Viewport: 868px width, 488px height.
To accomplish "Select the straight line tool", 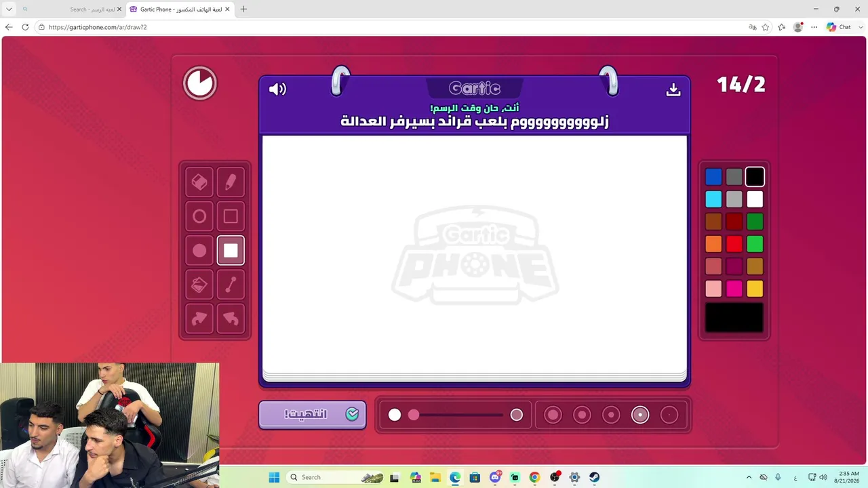I will click(x=231, y=285).
